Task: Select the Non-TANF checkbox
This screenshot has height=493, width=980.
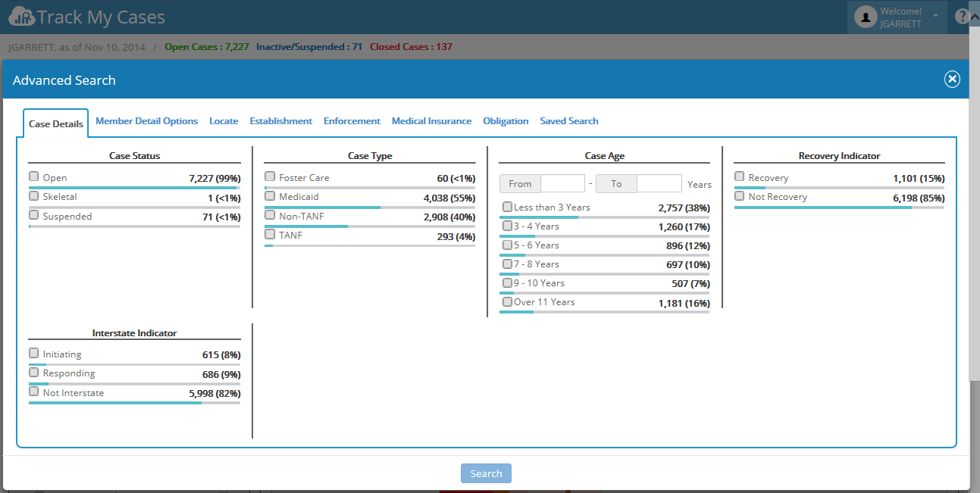Action: pos(270,215)
